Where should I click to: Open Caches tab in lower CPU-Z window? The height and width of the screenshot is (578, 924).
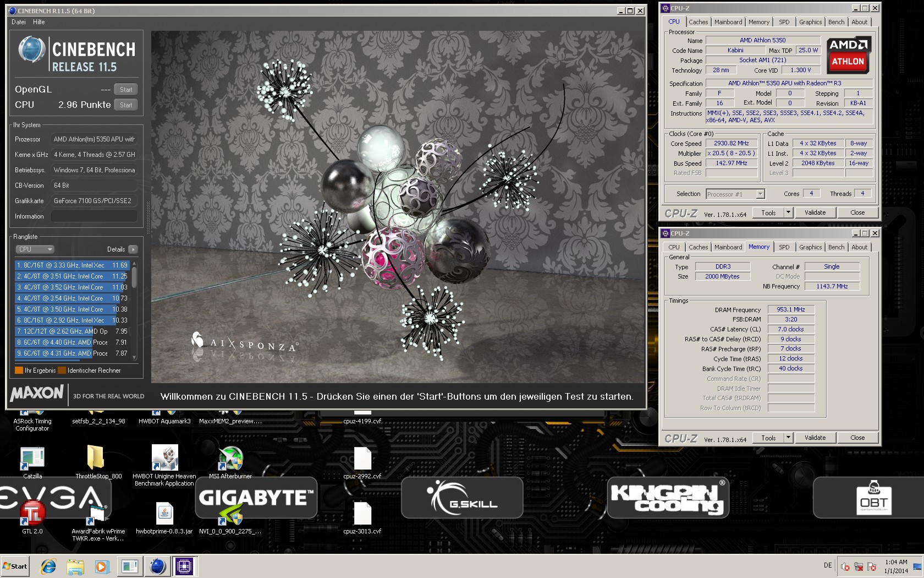[698, 247]
